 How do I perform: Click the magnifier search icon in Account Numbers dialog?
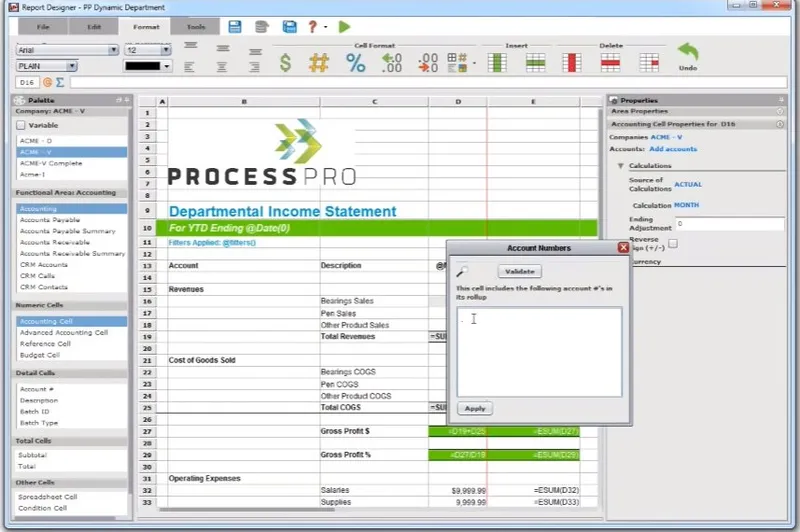click(462, 271)
